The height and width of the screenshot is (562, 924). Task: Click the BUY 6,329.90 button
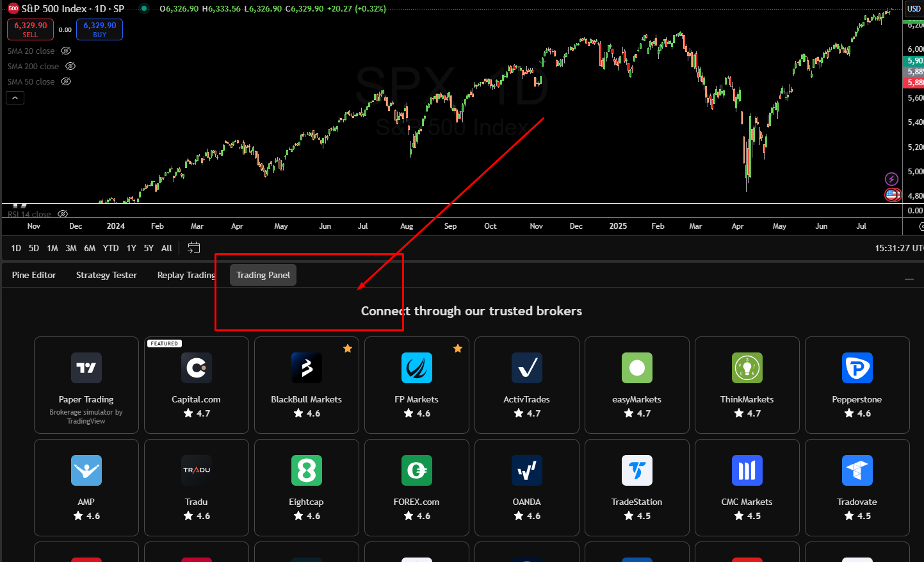tap(99, 29)
